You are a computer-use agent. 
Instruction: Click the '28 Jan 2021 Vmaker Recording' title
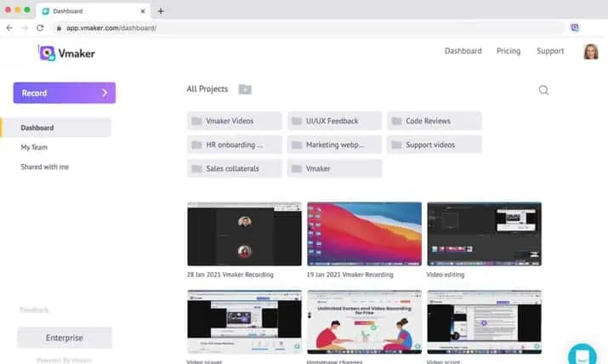click(x=230, y=275)
